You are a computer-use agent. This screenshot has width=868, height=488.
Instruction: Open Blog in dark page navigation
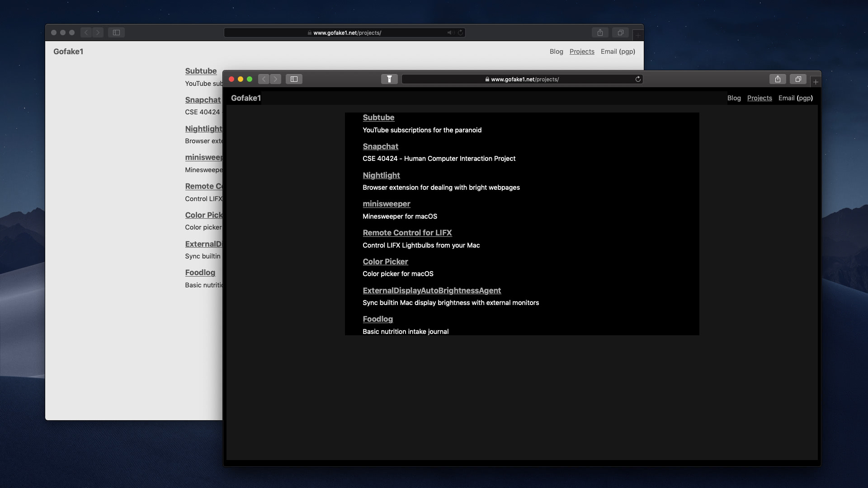click(x=734, y=98)
